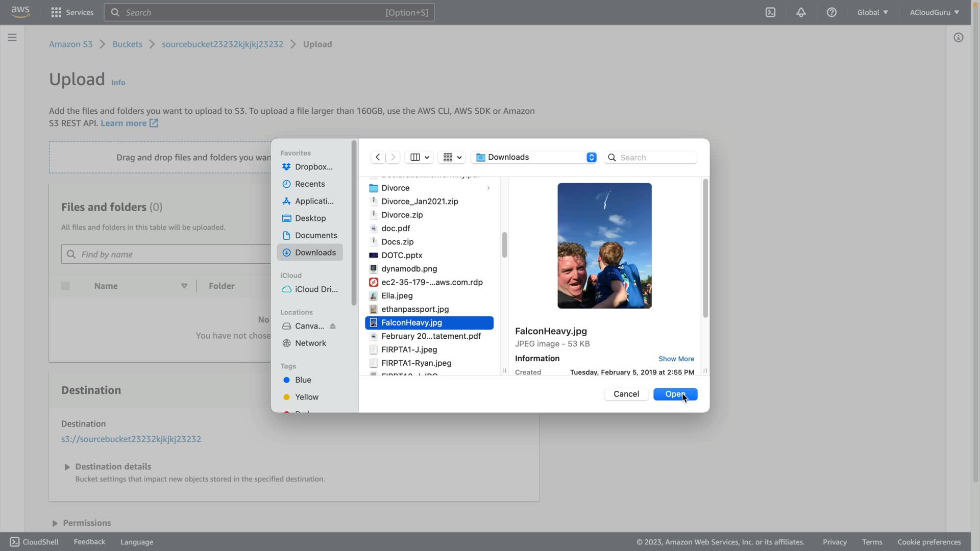Viewport: 980px width, 551px height.
Task: Select Documents in the Favorites sidebar
Action: coord(315,235)
